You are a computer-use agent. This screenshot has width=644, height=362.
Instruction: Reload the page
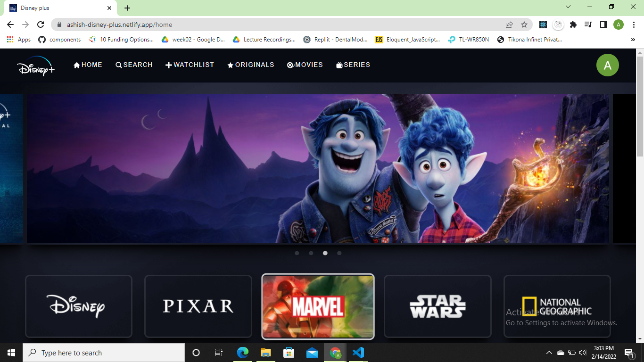(41, 25)
